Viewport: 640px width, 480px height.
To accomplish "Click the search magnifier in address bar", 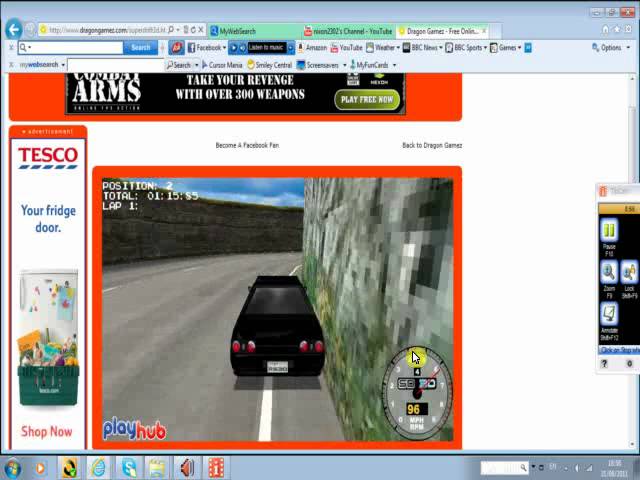I will point(171,30).
